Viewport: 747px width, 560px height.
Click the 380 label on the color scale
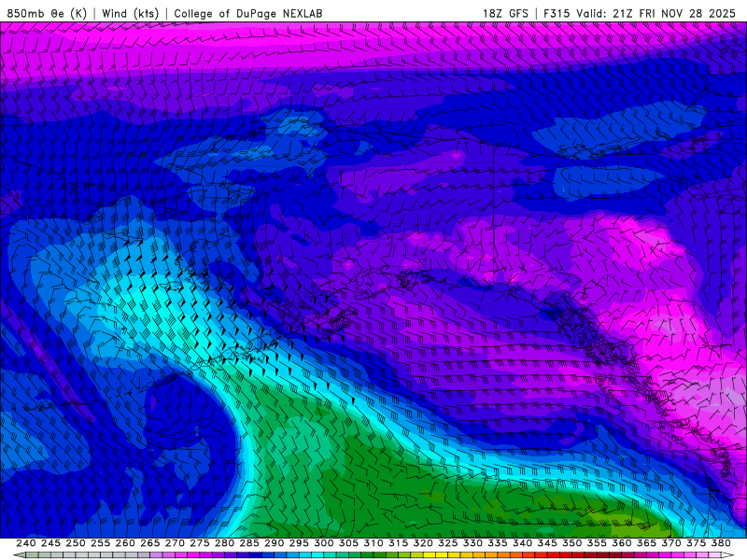click(721, 543)
